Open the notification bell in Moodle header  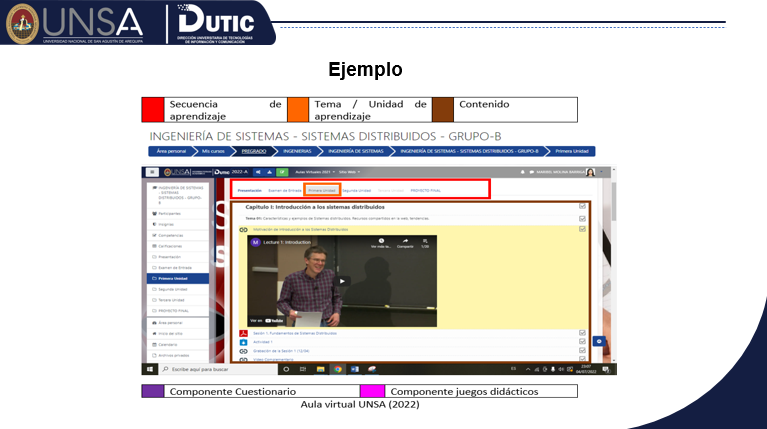[x=522, y=172]
